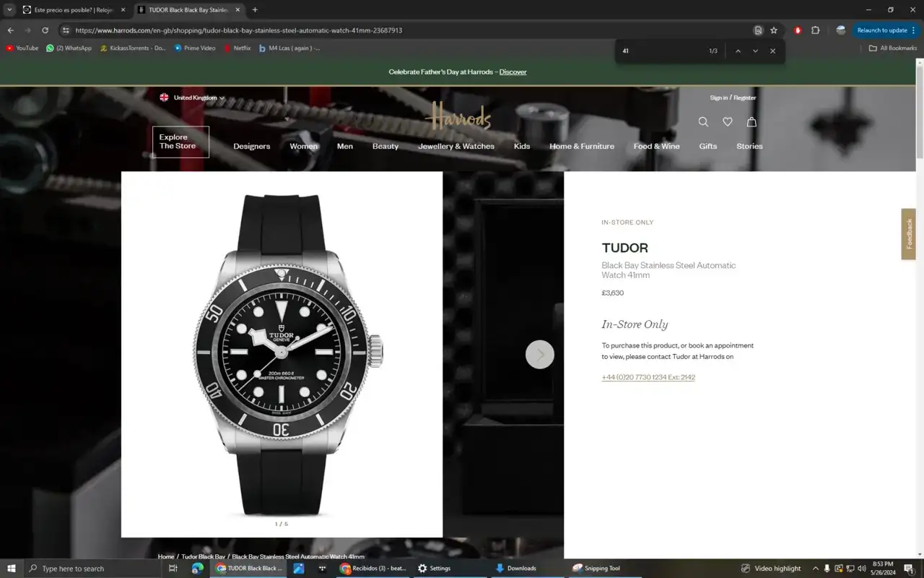This screenshot has height=578, width=924.
Task: Switch to the 'Este precio es posible?' tab
Action: 72,10
